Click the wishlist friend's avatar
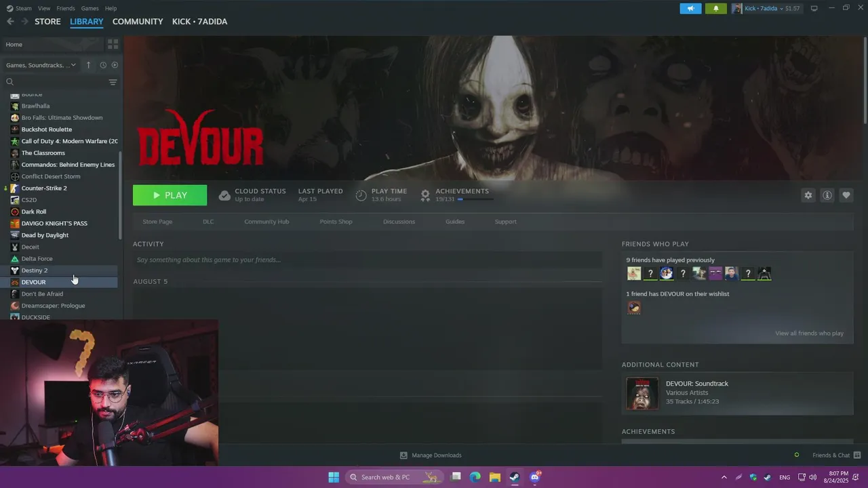Image resolution: width=868 pixels, height=488 pixels. coord(634,308)
